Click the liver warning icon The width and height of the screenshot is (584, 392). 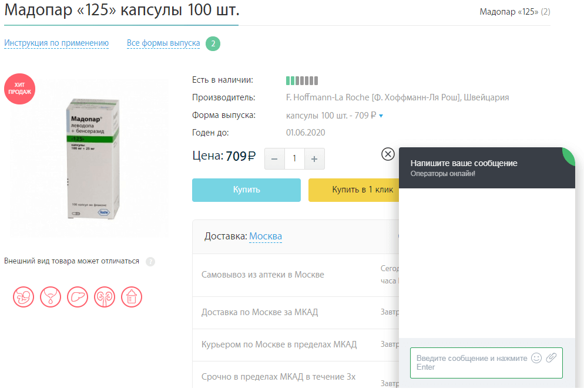78,297
